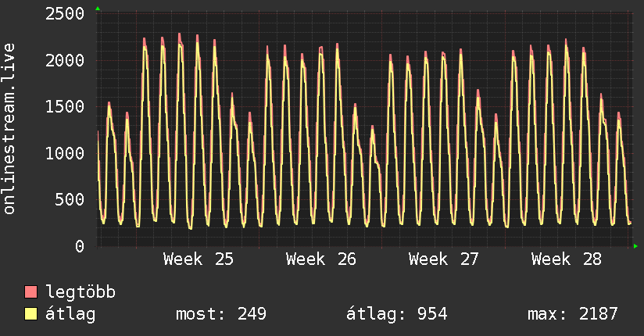The width and height of the screenshot is (644, 336).
Task: Click the yellow átlag legend swatch
Action: coord(30,314)
